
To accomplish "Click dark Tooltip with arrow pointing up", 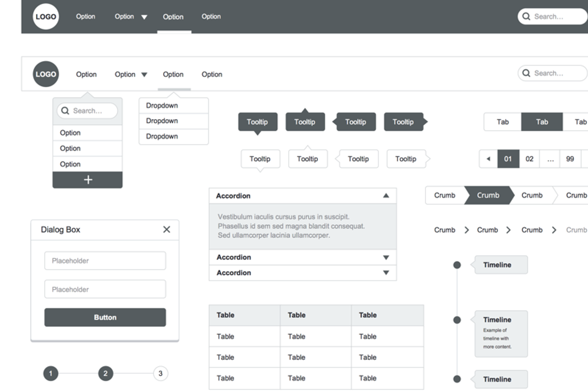I will click(305, 121).
